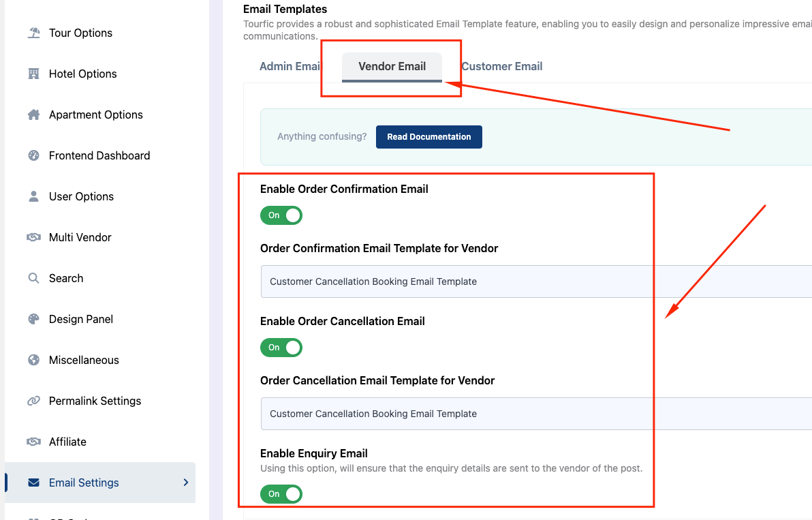Click the Apartment Options home icon
The width and height of the screenshot is (812, 520).
coord(33,114)
